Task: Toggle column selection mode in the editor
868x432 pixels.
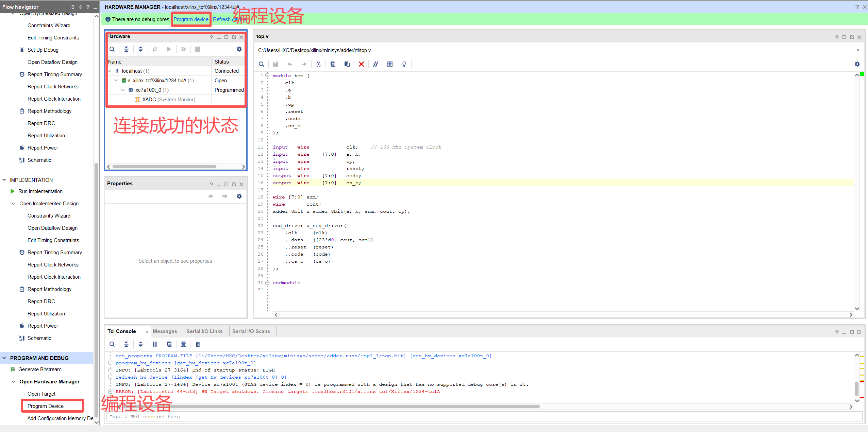Action: tap(390, 64)
